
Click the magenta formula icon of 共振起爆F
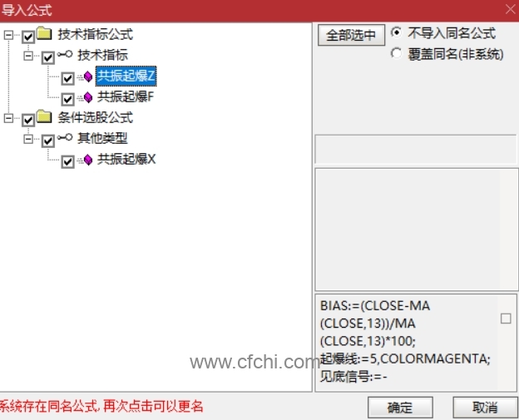point(88,97)
